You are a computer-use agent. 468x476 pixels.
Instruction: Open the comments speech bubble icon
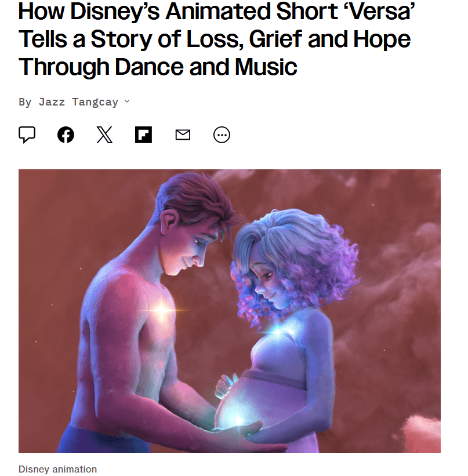(x=27, y=135)
